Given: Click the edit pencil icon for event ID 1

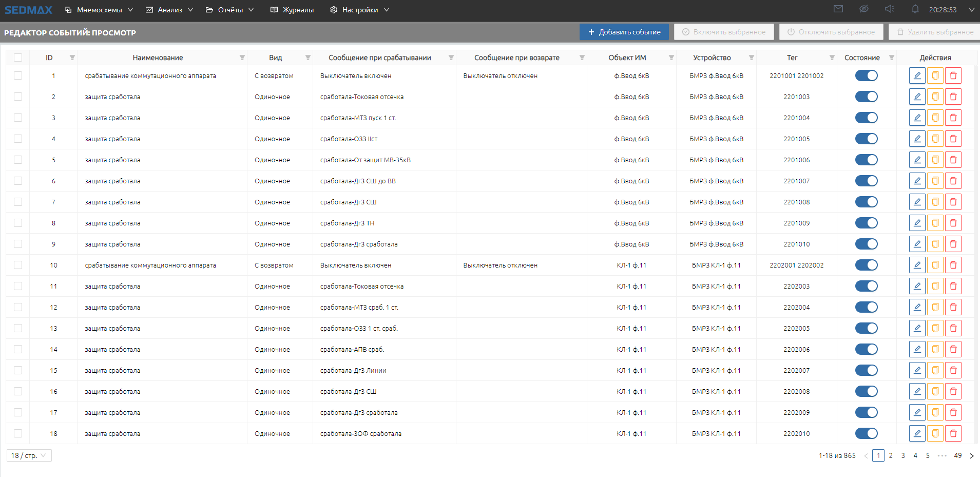Looking at the screenshot, I should (x=917, y=76).
